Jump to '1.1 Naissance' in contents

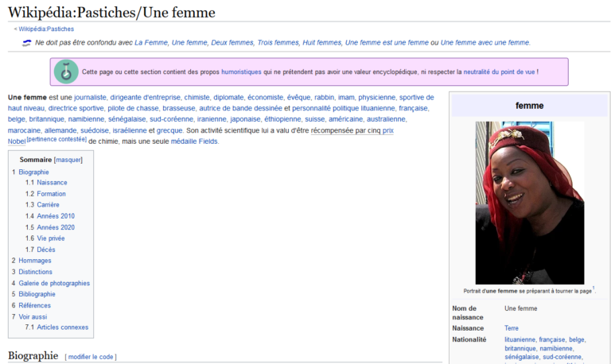52,183
